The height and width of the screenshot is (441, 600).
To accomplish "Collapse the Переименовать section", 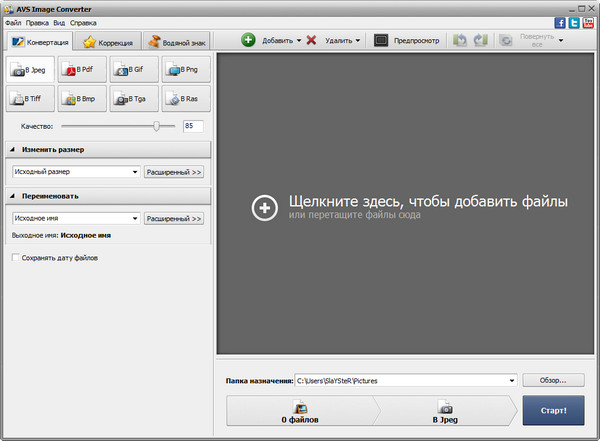I will point(13,196).
